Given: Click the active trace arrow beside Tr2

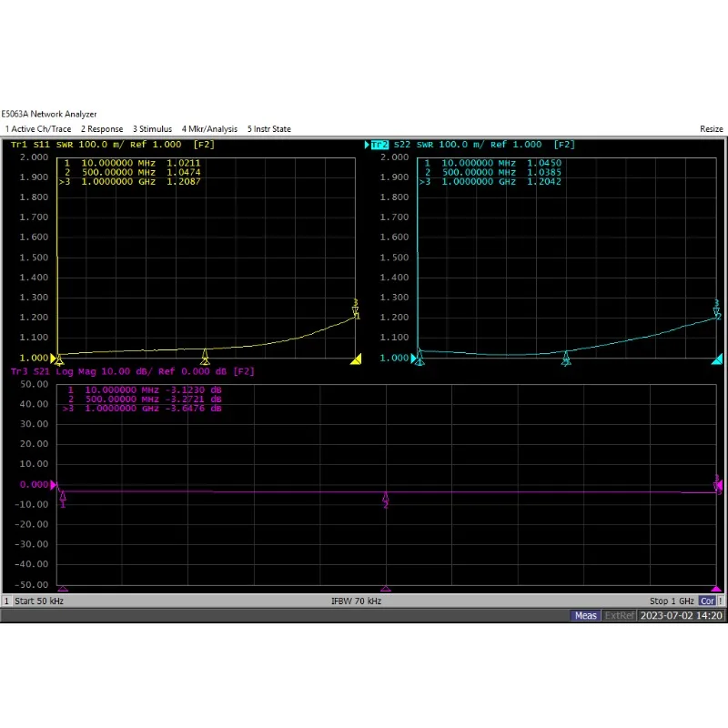Looking at the screenshot, I should pyautogui.click(x=367, y=145).
